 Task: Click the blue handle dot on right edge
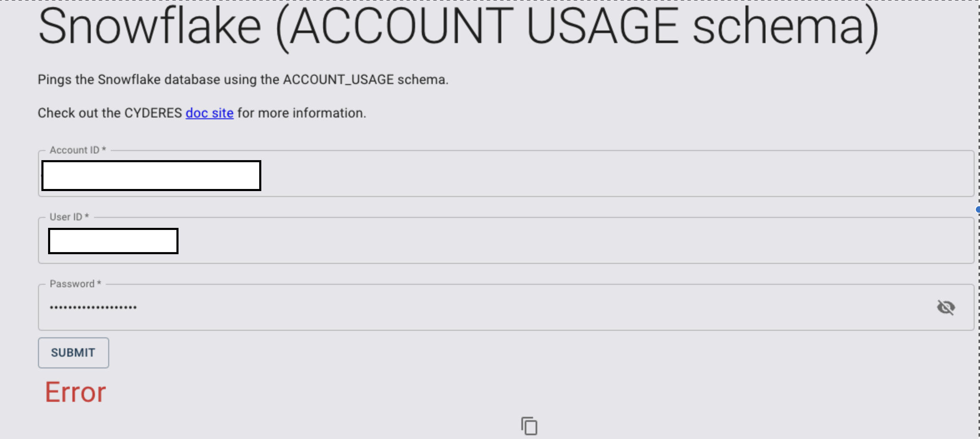(x=978, y=209)
